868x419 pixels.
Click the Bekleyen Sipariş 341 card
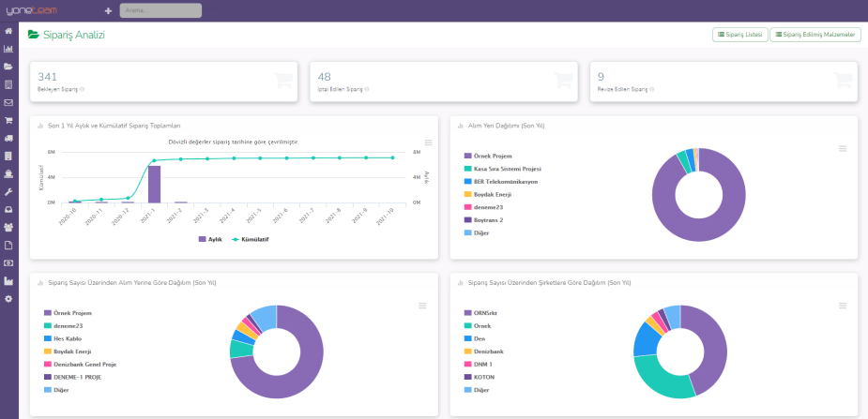click(164, 82)
